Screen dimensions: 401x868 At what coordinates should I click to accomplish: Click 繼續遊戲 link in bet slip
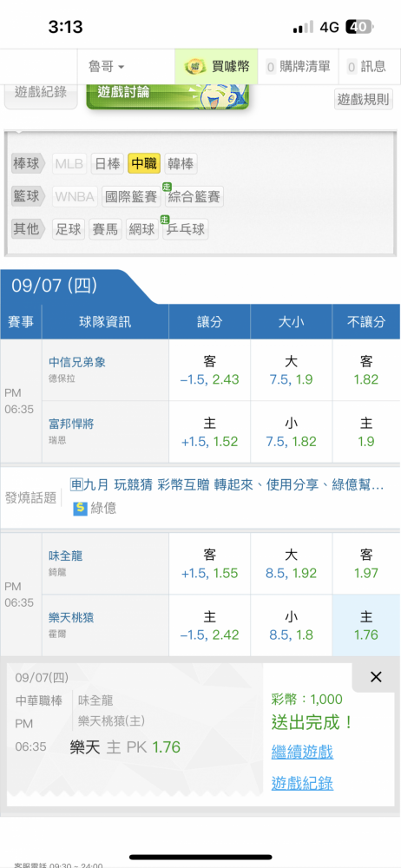[x=302, y=752]
